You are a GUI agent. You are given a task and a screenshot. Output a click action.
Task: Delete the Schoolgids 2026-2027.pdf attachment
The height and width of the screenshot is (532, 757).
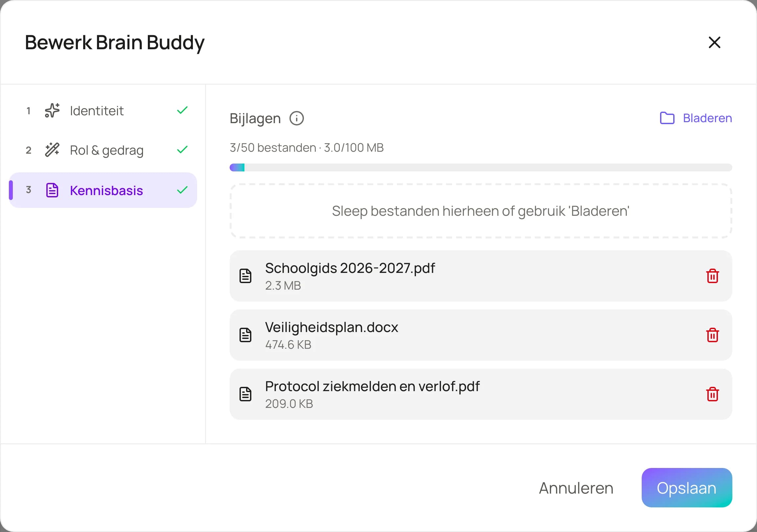(712, 276)
